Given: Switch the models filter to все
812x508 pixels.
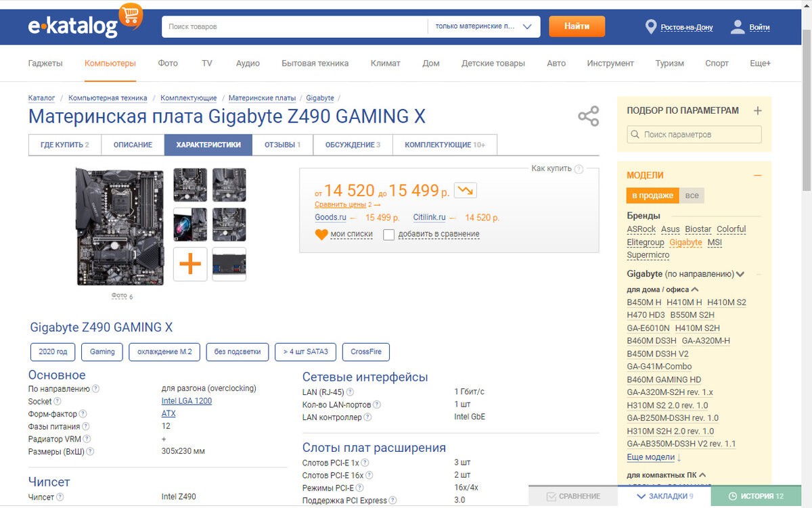Looking at the screenshot, I should (x=692, y=195).
